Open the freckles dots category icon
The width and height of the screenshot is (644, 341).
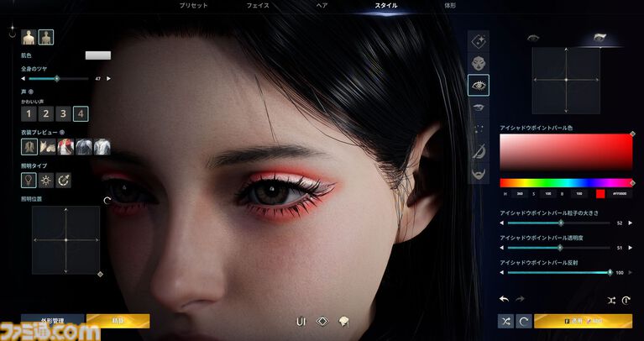[x=479, y=129]
